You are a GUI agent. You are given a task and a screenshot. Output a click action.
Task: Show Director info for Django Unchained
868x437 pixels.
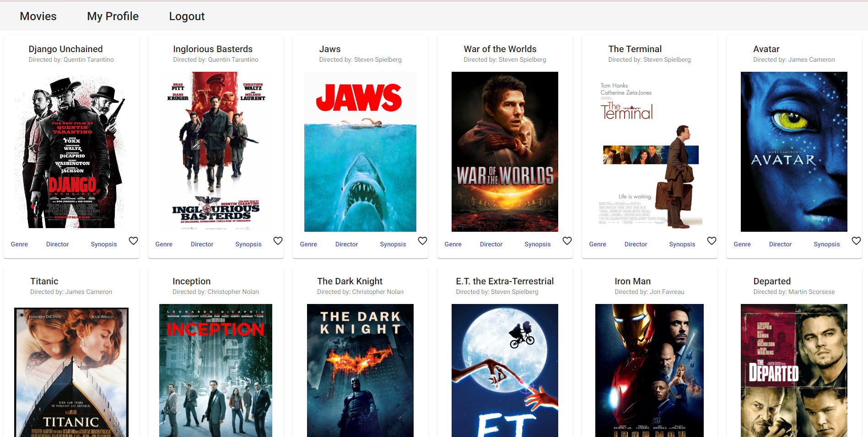tap(58, 244)
